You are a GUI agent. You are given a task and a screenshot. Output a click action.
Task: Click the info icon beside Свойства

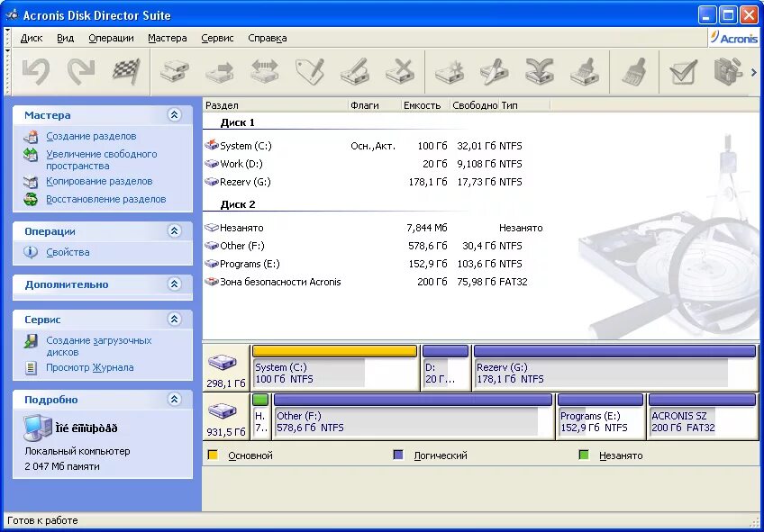[x=31, y=252]
